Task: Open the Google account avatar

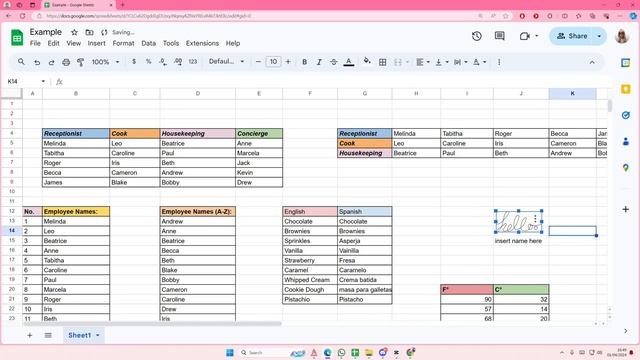Action: coord(622,36)
